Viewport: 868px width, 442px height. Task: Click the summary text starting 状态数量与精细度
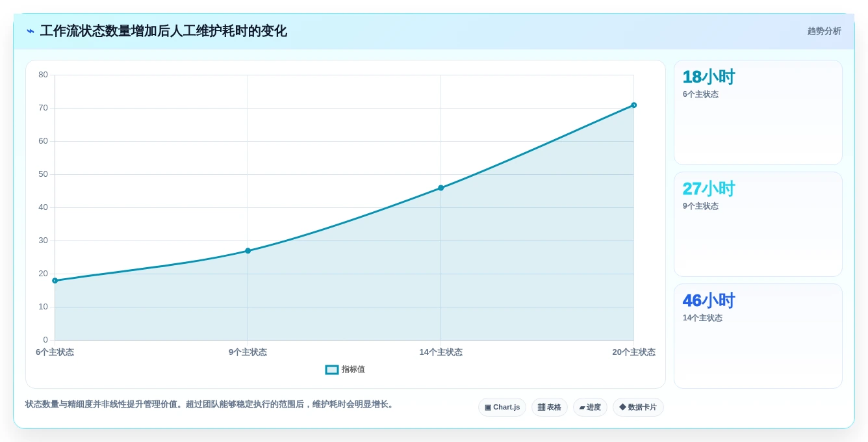[211, 404]
